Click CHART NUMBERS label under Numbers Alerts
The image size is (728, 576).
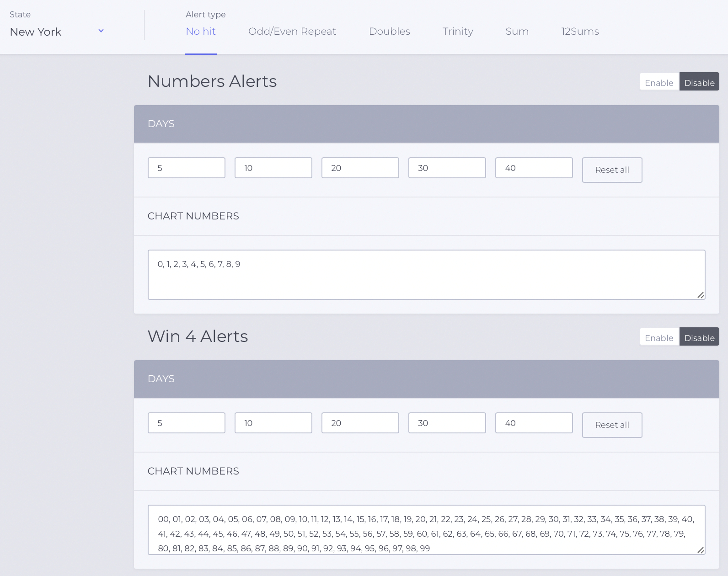click(x=193, y=216)
